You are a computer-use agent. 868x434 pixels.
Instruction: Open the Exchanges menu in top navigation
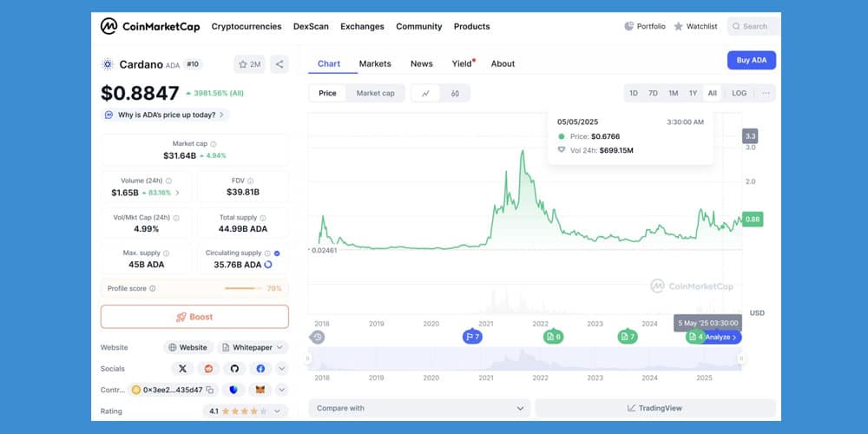tap(362, 27)
